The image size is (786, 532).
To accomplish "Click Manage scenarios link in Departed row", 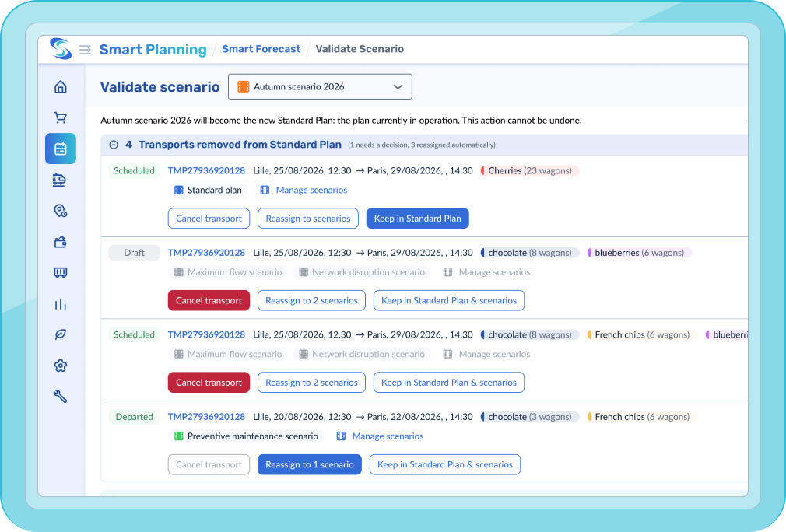I will (388, 436).
